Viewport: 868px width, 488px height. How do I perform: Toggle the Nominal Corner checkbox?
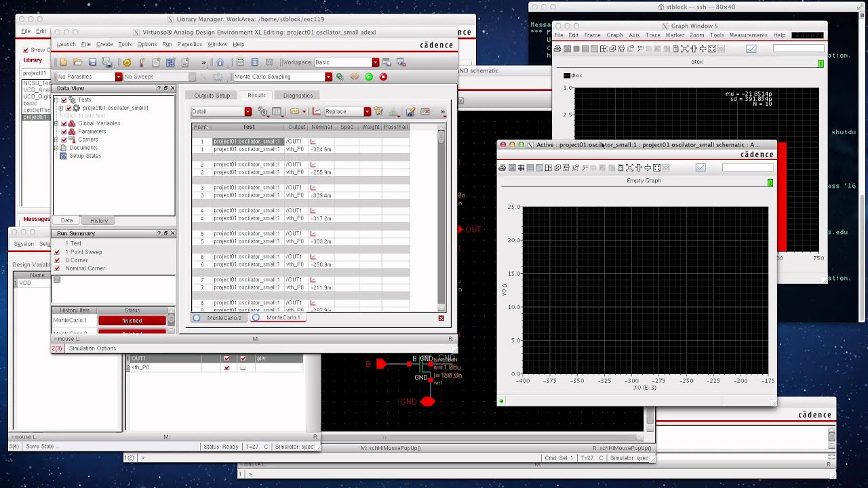point(57,268)
